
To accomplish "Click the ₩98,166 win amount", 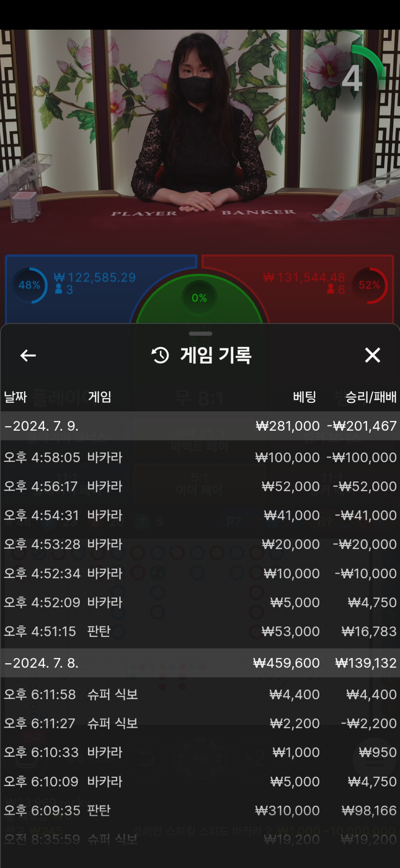I will pyautogui.click(x=369, y=810).
